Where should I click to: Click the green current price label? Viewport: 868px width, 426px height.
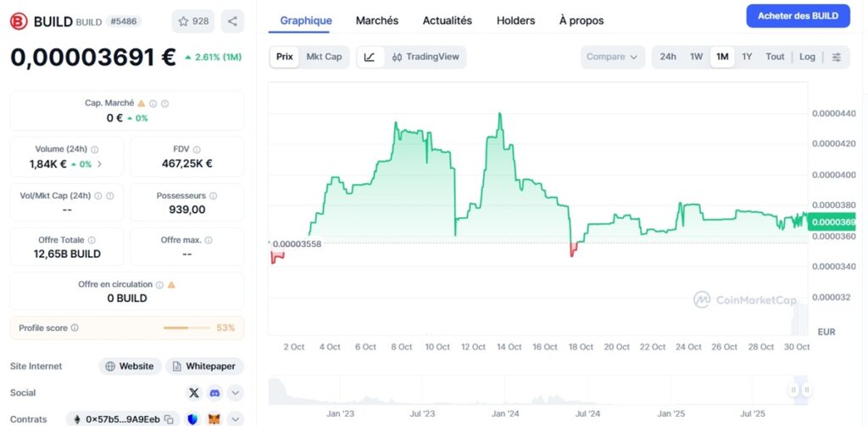832,221
